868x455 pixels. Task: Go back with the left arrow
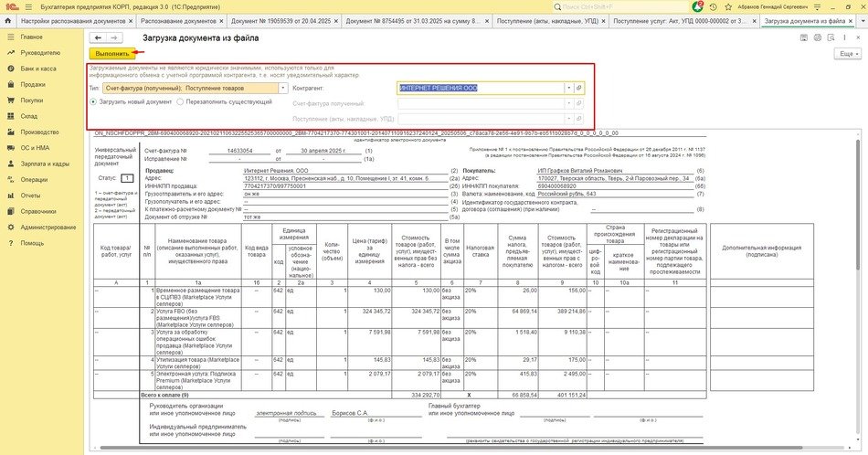pyautogui.click(x=98, y=37)
